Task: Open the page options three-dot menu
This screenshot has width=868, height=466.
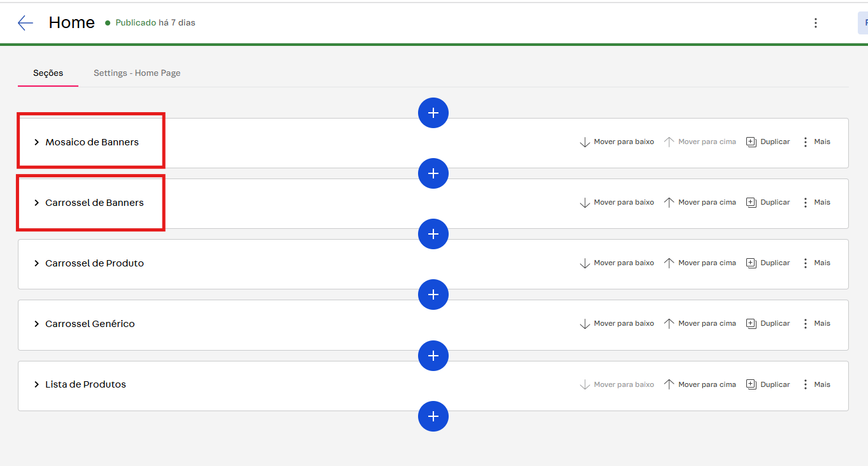Action: click(x=815, y=23)
